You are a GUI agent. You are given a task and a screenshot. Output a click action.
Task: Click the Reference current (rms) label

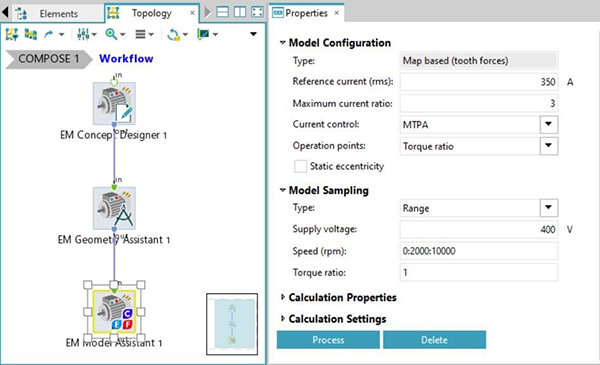tap(343, 81)
